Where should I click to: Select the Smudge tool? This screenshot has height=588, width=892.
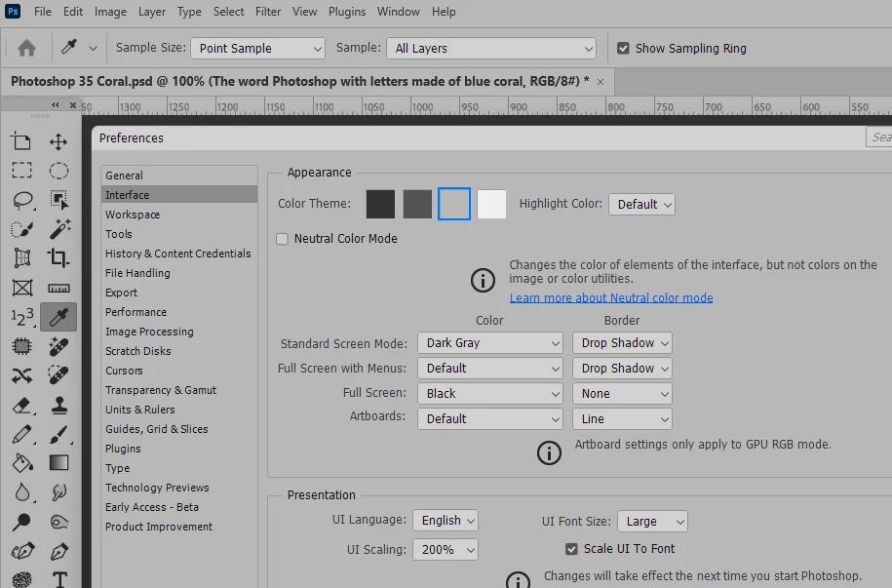(58, 491)
